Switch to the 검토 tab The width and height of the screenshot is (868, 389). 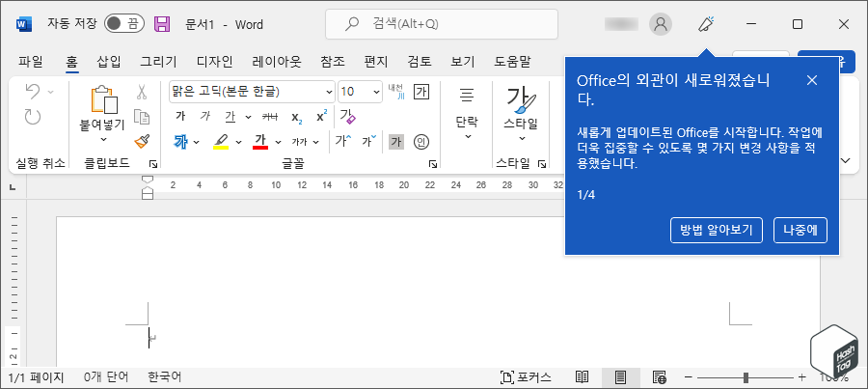(420, 62)
